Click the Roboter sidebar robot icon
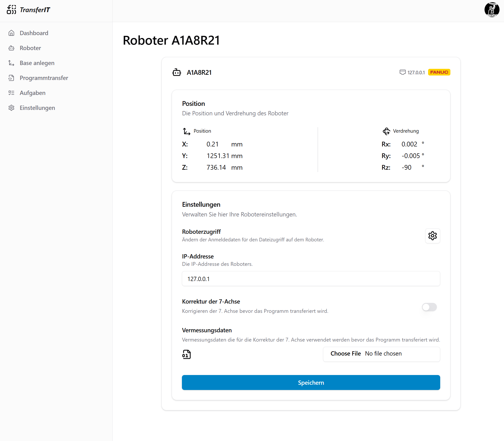 [x=11, y=48]
